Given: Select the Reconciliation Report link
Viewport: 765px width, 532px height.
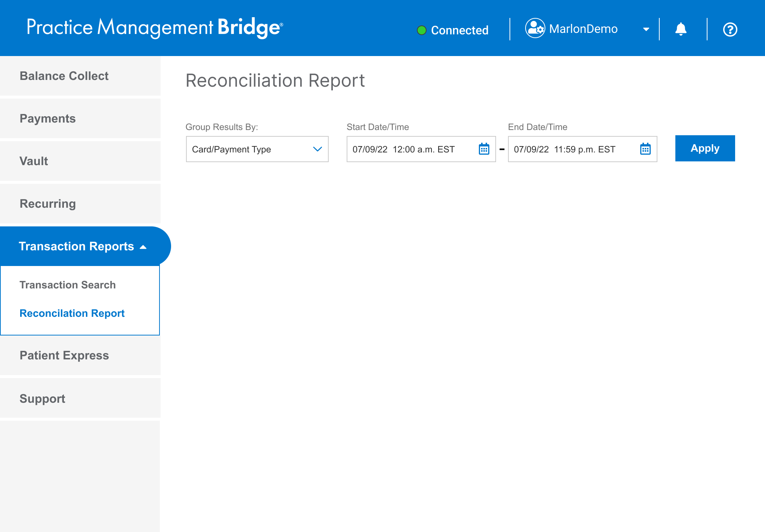Looking at the screenshot, I should pos(72,313).
